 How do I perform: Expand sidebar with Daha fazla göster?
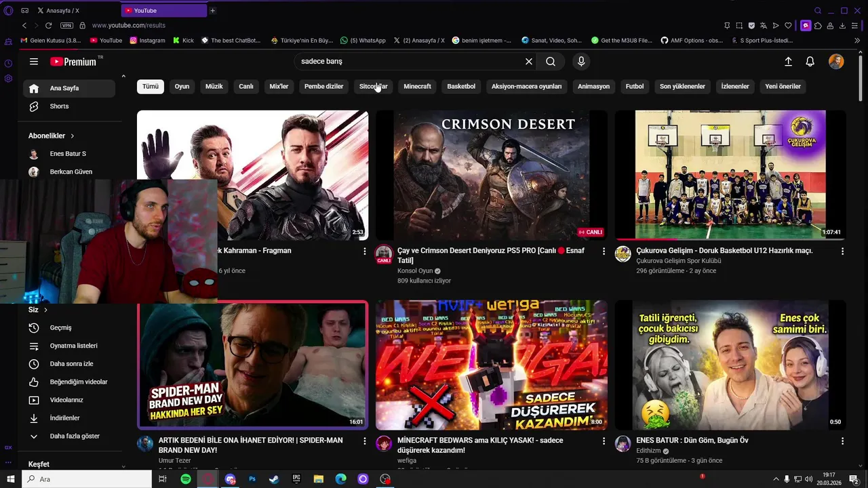[x=68, y=436]
